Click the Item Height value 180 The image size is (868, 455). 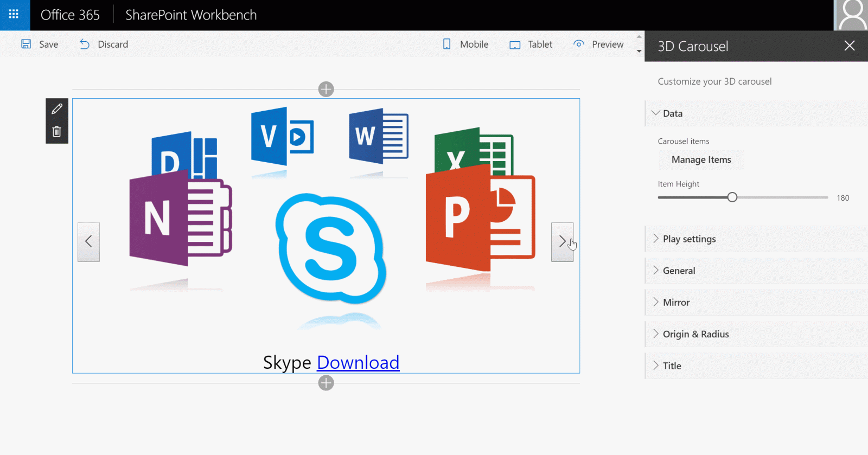(x=843, y=198)
